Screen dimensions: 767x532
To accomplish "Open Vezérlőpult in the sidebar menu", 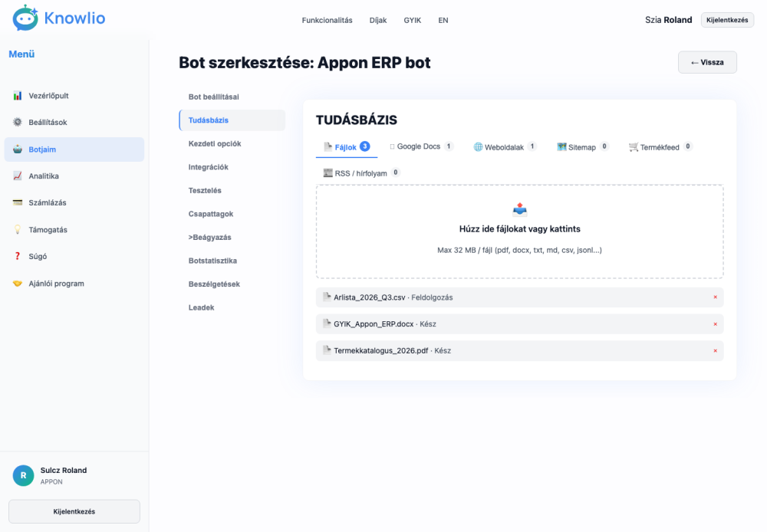I will point(74,95).
